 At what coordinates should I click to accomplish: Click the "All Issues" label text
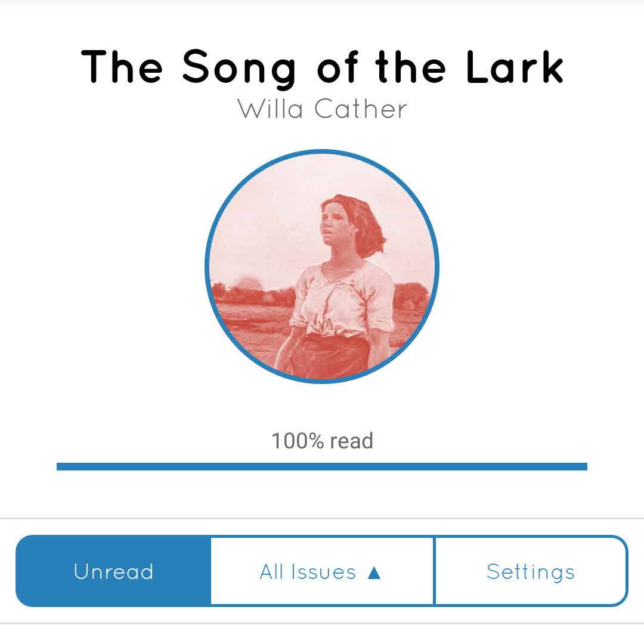pyautogui.click(x=308, y=572)
